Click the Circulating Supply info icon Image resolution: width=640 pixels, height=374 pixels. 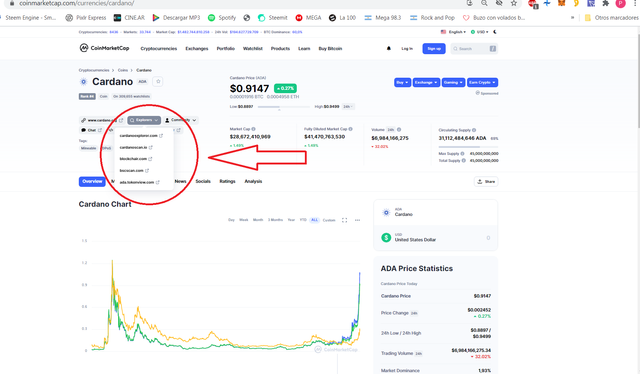474,130
